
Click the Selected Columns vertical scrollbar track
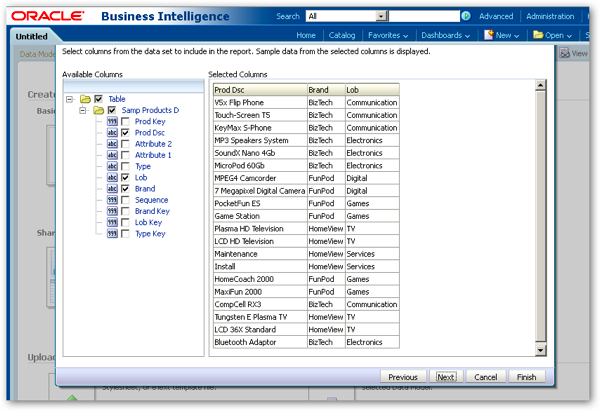tap(540, 217)
